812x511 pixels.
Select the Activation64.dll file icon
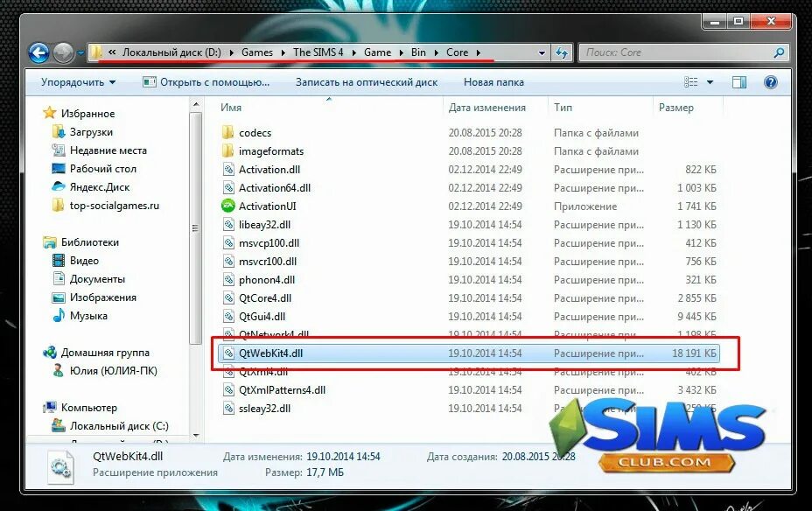[x=228, y=188]
